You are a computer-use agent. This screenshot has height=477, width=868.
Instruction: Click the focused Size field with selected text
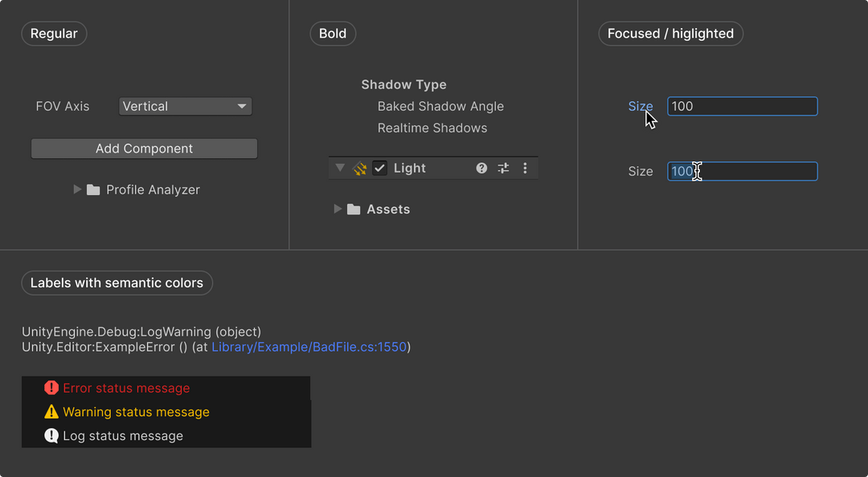742,171
